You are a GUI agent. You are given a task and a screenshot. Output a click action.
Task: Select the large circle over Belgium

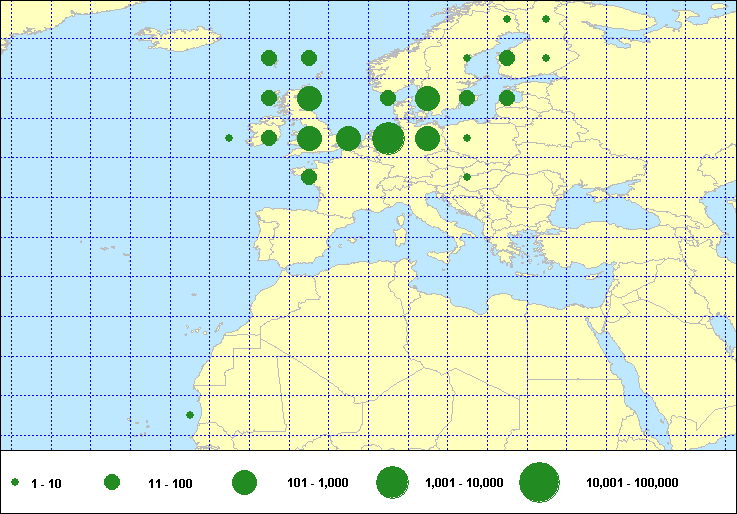(348, 138)
